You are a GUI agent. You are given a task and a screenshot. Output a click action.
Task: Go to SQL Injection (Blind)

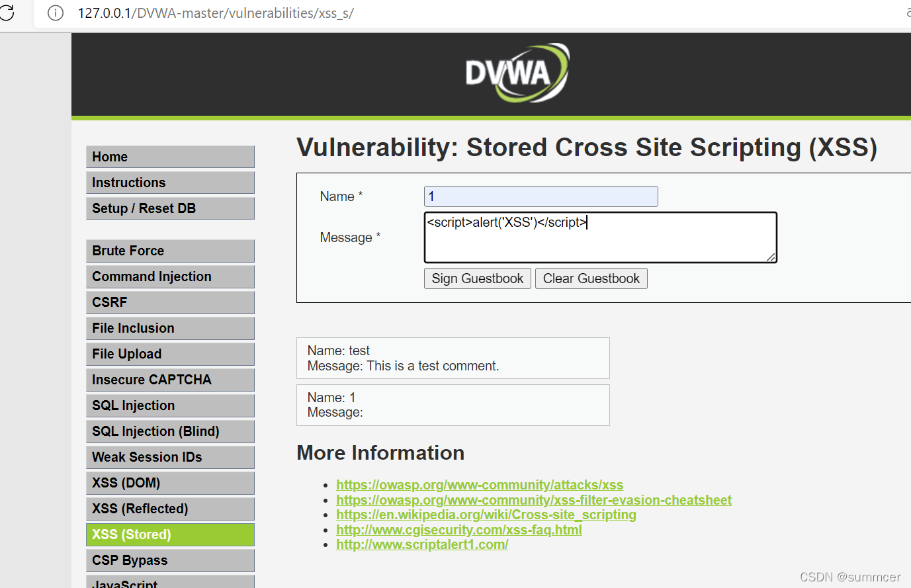click(170, 431)
